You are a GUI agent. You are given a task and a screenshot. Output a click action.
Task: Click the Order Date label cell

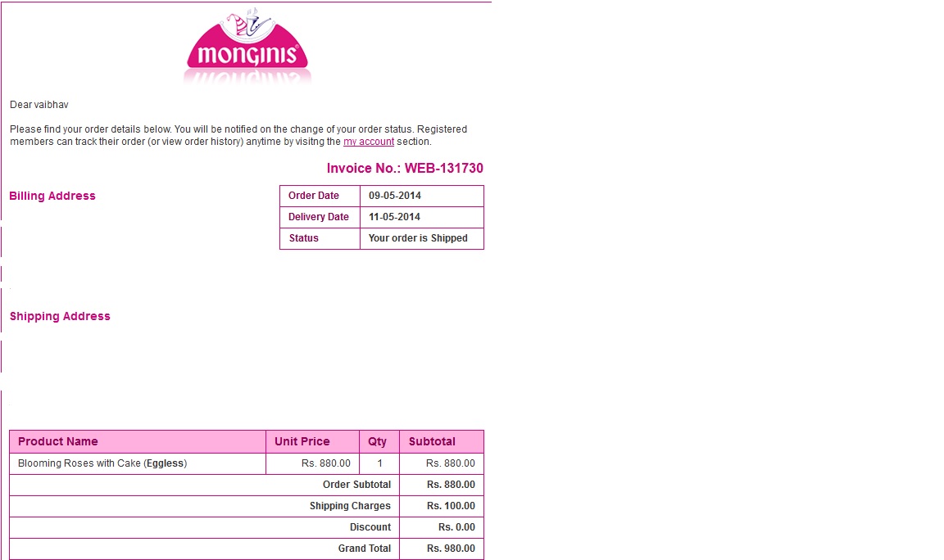314,196
